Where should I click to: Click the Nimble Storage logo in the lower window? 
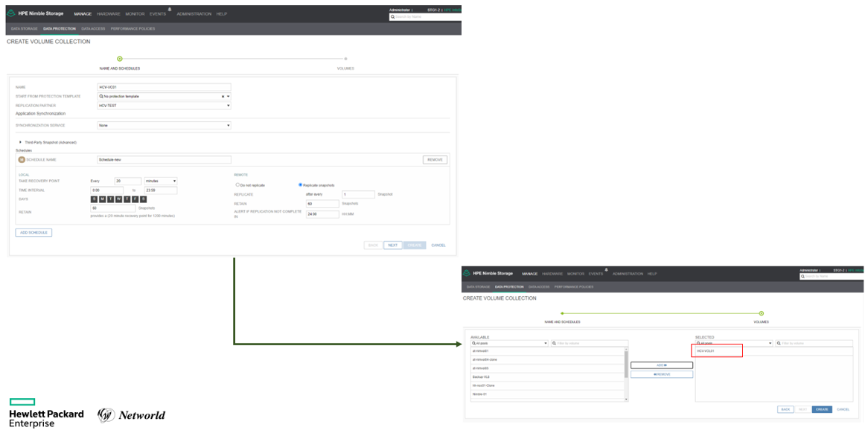tap(466, 273)
